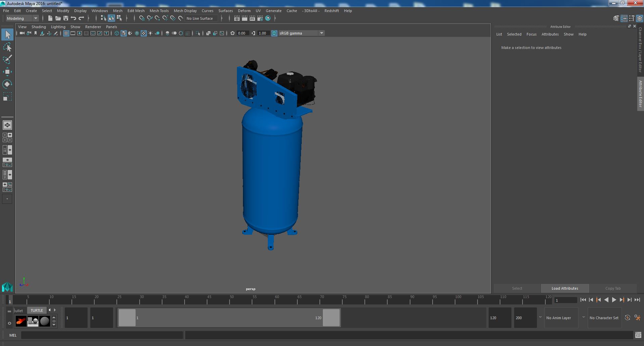Enable Snap to Grids magnet icon
This screenshot has height=346, width=644.
point(142,18)
